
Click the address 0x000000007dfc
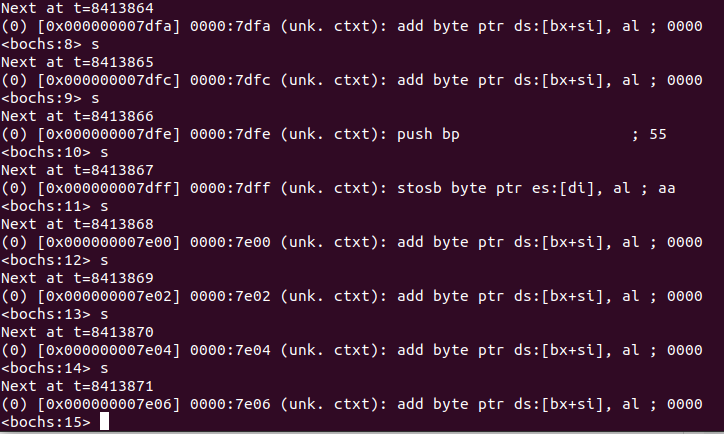pos(109,80)
